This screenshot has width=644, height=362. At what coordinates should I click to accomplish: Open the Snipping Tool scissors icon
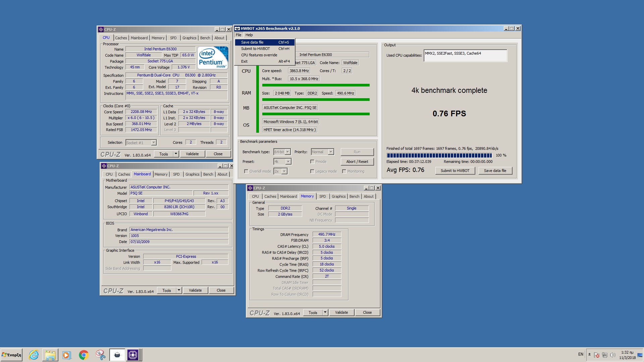click(x=100, y=355)
